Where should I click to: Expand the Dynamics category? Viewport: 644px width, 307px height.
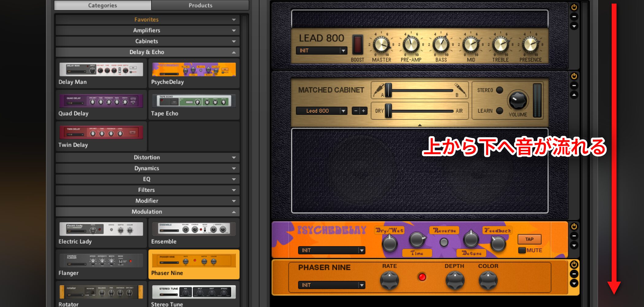click(147, 168)
